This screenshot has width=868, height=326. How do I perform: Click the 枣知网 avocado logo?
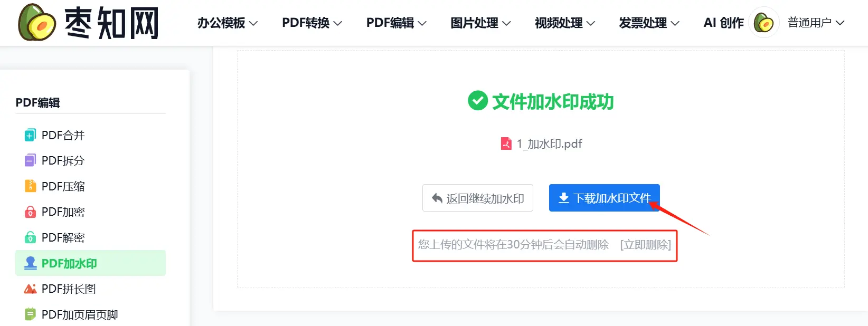click(37, 22)
